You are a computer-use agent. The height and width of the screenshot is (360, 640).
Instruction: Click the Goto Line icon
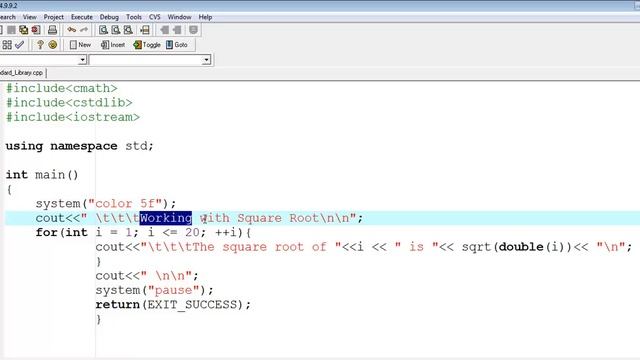145,30
